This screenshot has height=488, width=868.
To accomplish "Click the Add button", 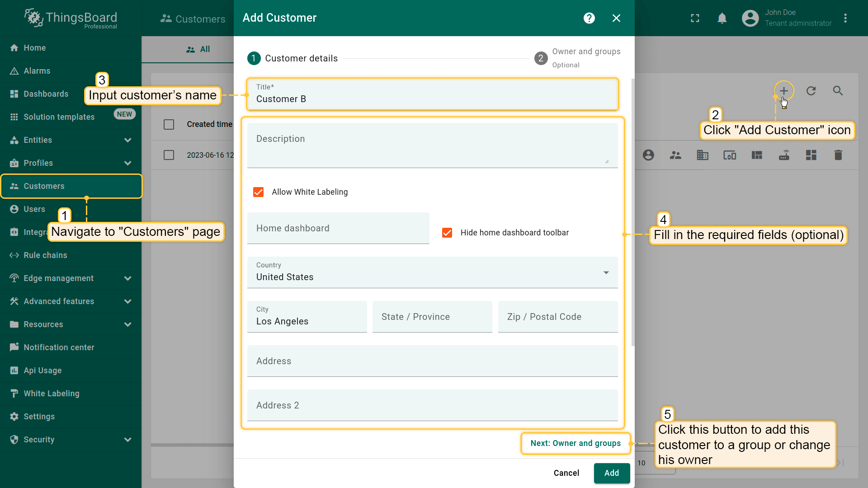I will 611,473.
